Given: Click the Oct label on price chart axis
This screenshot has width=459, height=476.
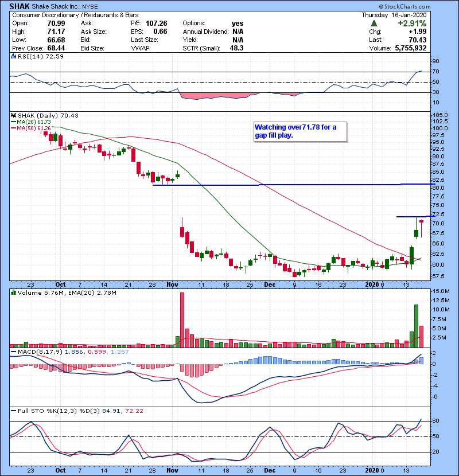Looking at the screenshot, I should [60, 284].
